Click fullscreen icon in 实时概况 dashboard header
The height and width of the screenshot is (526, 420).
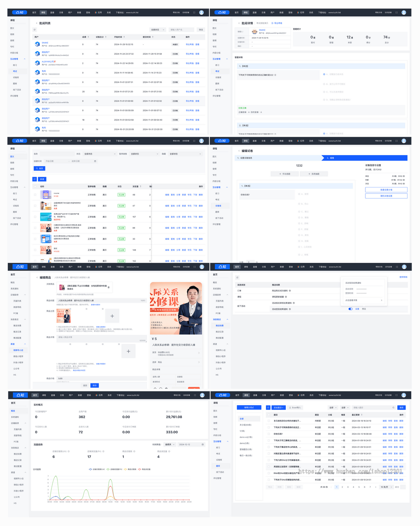point(195,395)
